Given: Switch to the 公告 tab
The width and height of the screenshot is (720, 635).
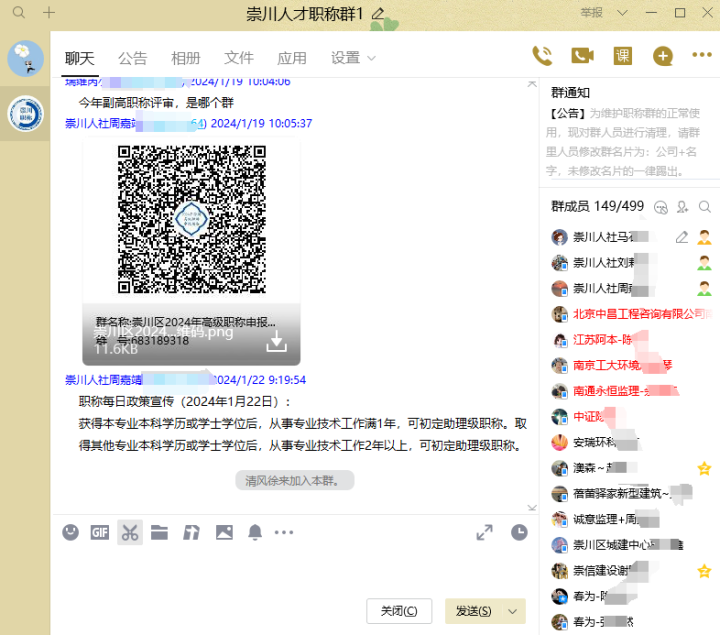Looking at the screenshot, I should click(x=132, y=58).
